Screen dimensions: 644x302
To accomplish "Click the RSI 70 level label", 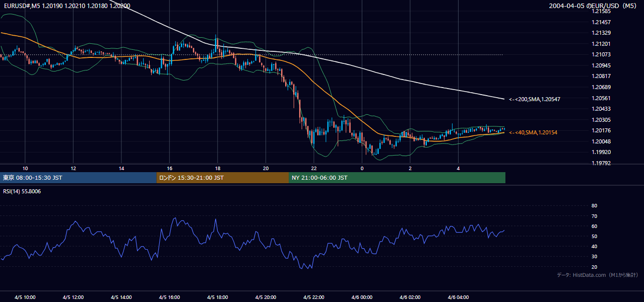I will (594, 216).
